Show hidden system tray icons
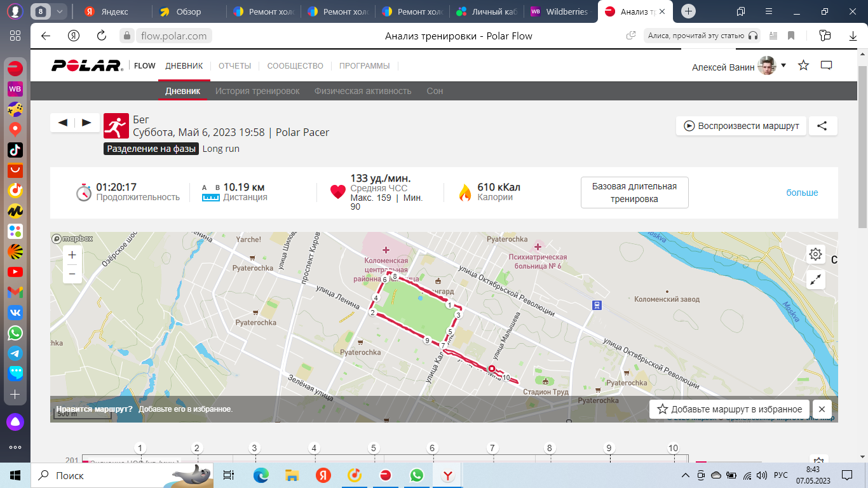The width and height of the screenshot is (868, 488). 685,475
